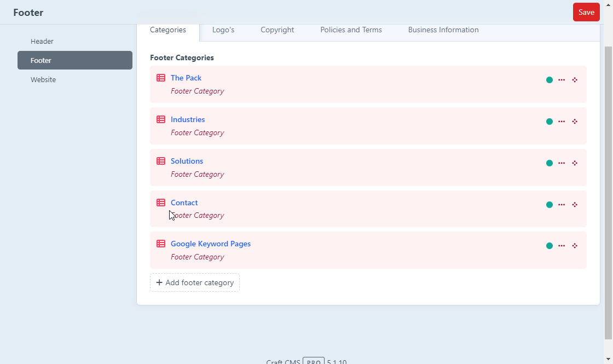Image resolution: width=613 pixels, height=364 pixels.
Task: Switch to the Business Information tab
Action: (x=443, y=30)
